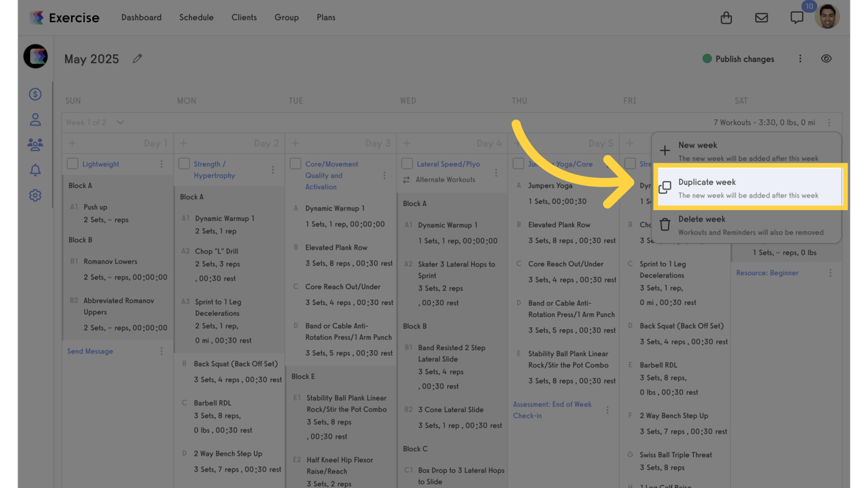Open options menu next to Publish changes
Screen dimensions: 868x488
pos(800,58)
